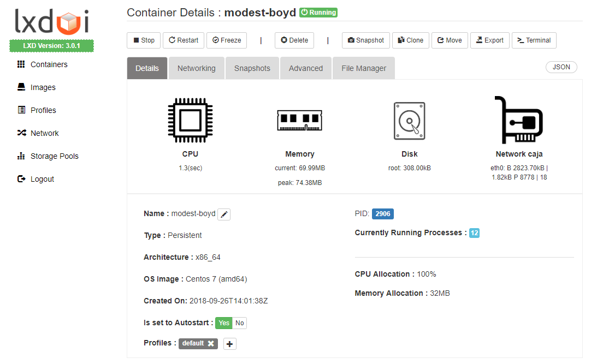This screenshot has width=591, height=364.
Task: Click the Profiles list icon
Action: 21,110
